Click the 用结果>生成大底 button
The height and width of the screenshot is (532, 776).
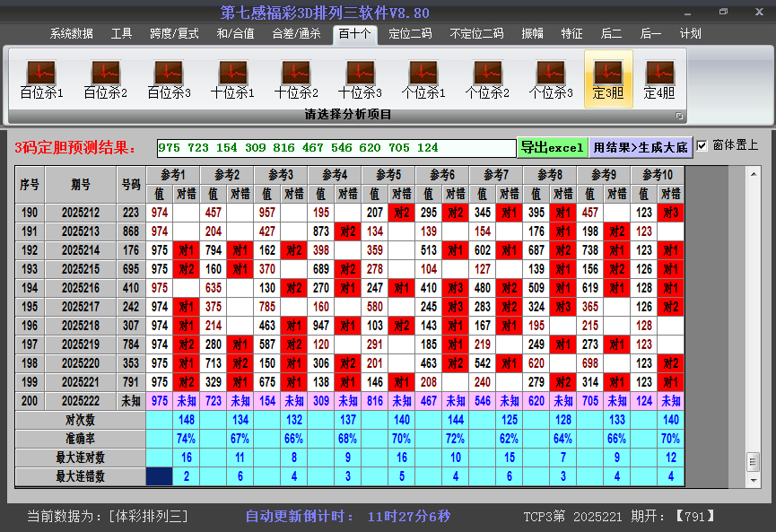coord(641,147)
